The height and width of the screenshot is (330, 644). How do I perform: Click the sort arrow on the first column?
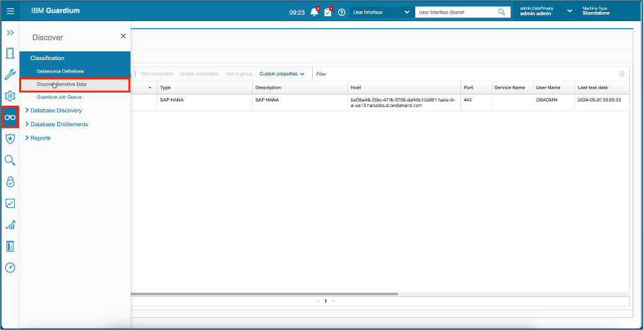point(150,87)
